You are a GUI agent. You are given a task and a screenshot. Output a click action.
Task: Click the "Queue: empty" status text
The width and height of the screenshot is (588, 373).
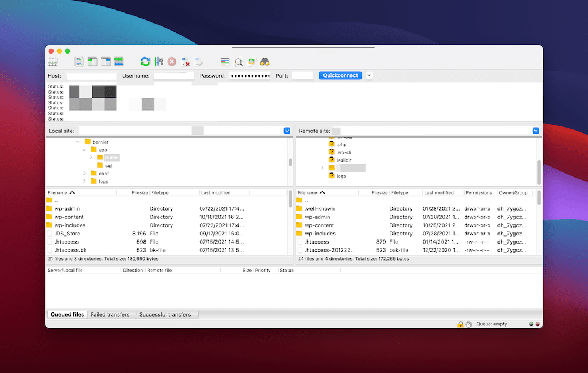pos(492,324)
